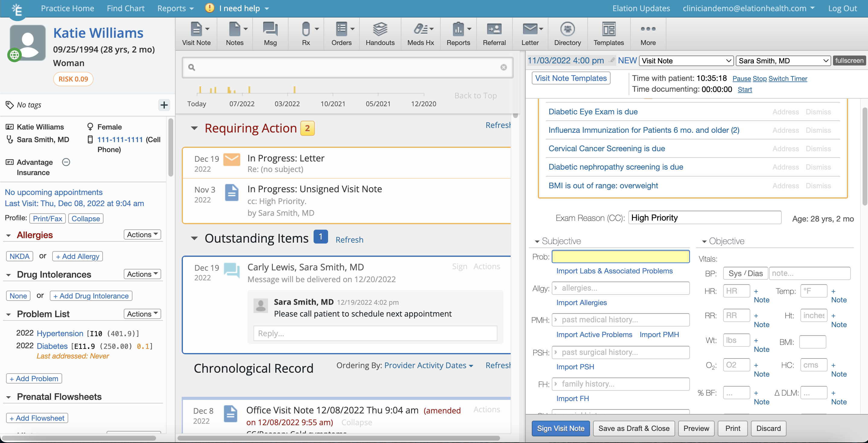This screenshot has height=443, width=868.
Task: Click the Exam Reason input field
Action: (704, 218)
